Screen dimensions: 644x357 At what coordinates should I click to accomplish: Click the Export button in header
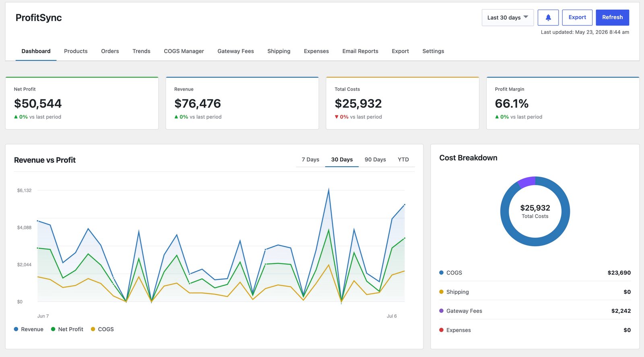point(577,17)
